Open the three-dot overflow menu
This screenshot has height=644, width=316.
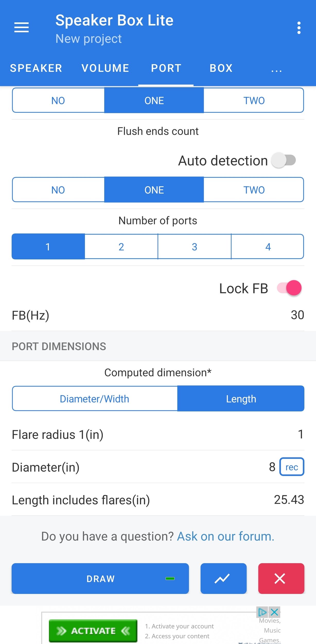coord(299,28)
